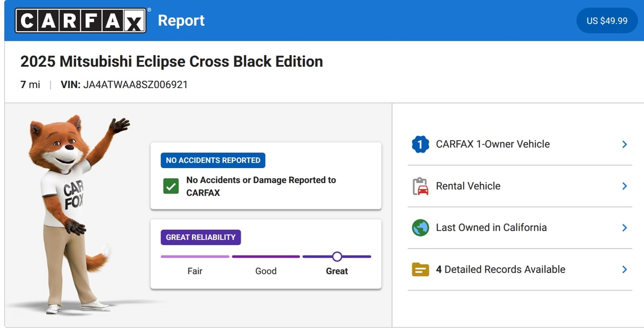644x328 pixels.
Task: Click the globe icon beside Last Owned in California
Action: tap(420, 228)
